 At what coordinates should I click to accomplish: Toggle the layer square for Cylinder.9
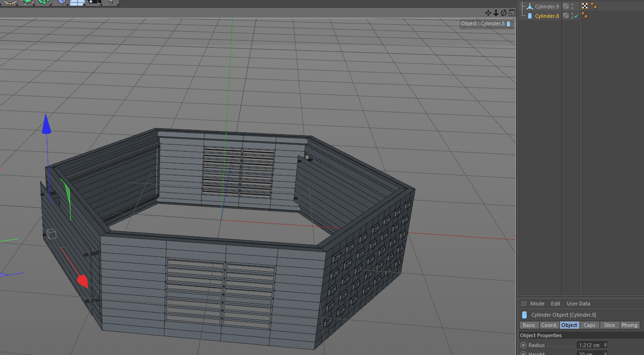pos(566,7)
